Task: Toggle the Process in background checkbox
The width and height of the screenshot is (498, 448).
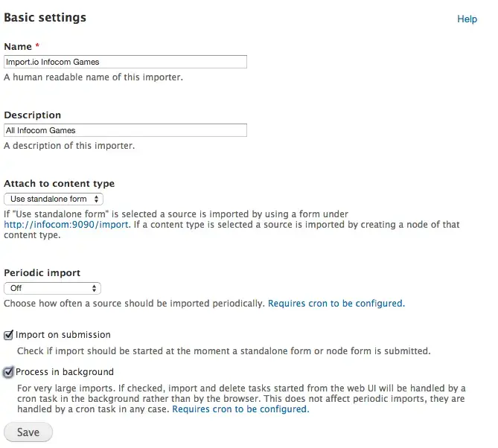Action: tap(9, 372)
